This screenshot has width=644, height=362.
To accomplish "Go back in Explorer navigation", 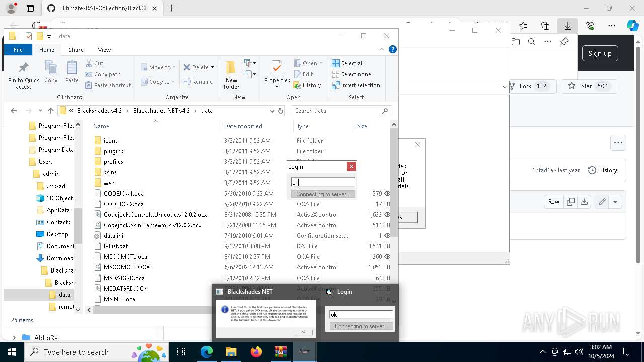I will pos(14,111).
